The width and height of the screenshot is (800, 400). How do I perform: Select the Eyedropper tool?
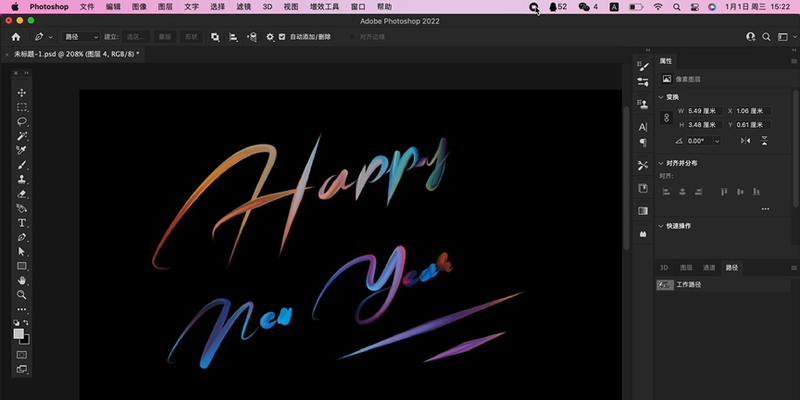point(22,150)
